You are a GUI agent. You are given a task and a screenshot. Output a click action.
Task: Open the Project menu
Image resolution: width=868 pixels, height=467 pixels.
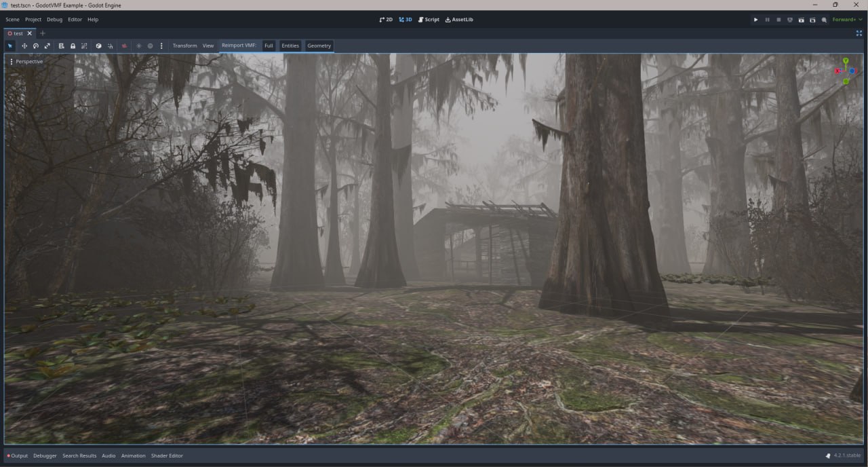(x=33, y=20)
